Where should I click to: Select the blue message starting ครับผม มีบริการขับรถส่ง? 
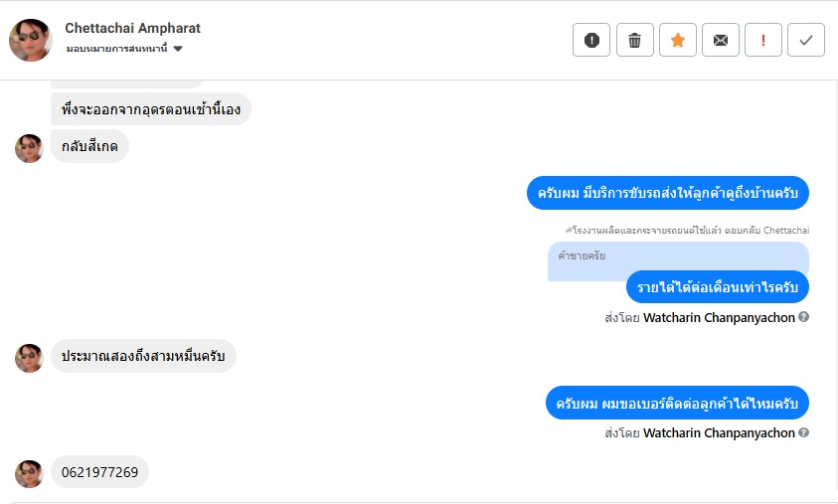[x=667, y=192]
